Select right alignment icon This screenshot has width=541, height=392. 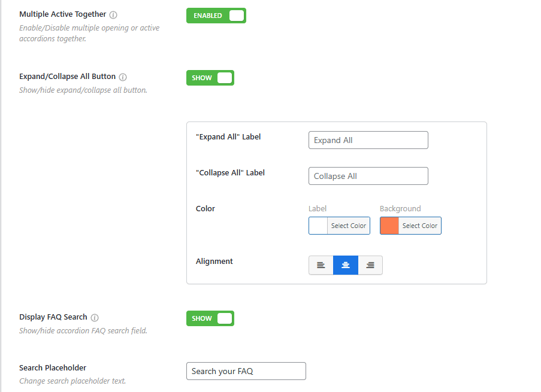tap(370, 265)
